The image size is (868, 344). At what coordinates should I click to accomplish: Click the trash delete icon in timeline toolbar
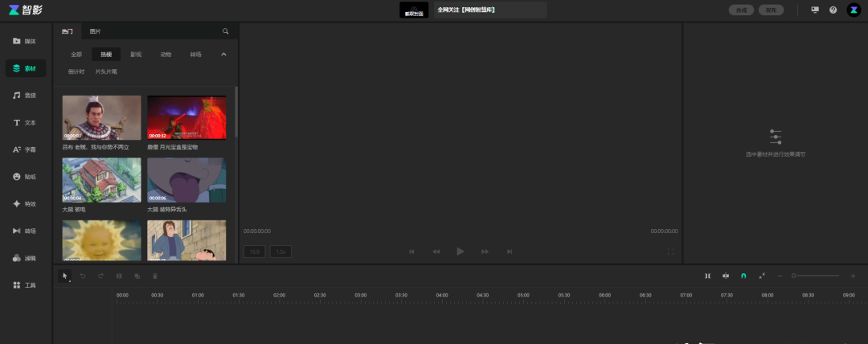click(x=155, y=276)
